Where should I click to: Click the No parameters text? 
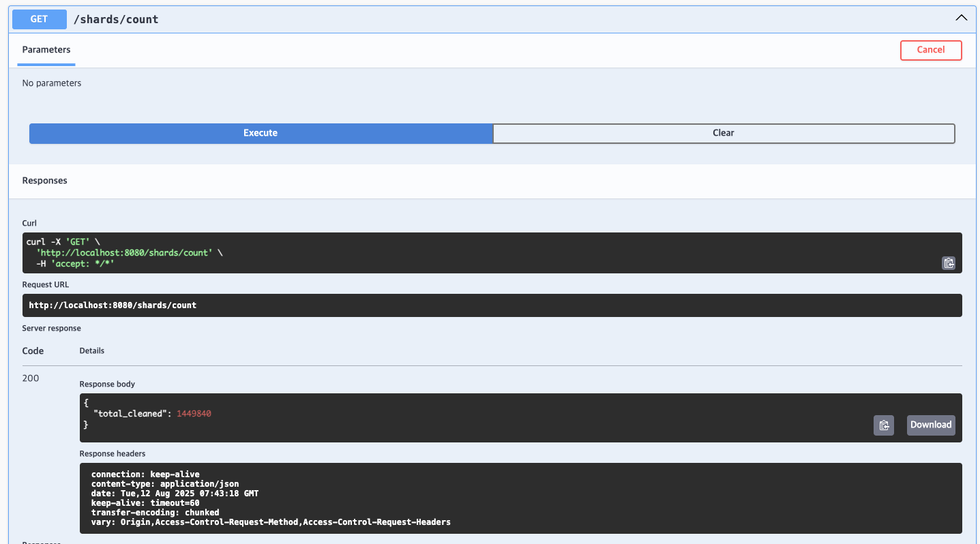tap(52, 83)
